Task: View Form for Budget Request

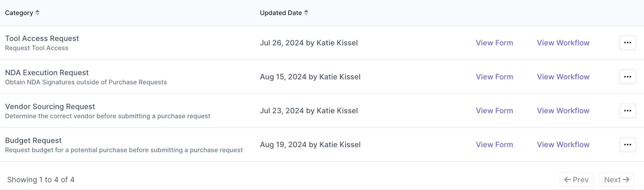Action: pyautogui.click(x=494, y=144)
